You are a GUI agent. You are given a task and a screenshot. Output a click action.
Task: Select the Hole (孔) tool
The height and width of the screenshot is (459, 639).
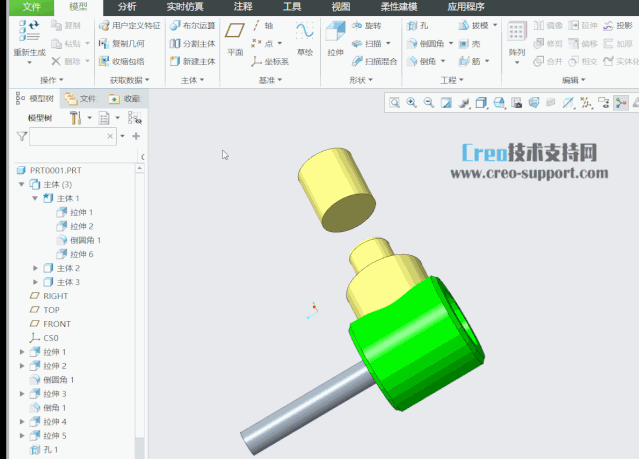pos(417,26)
